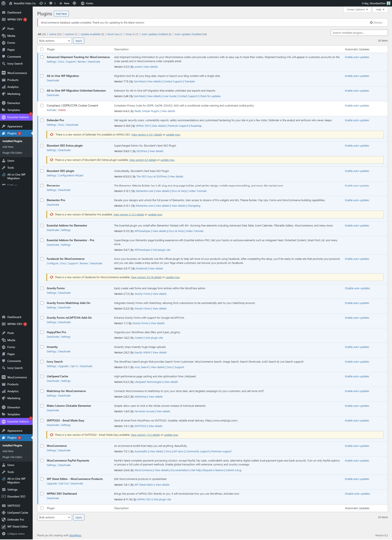The height and width of the screenshot is (540, 392).
Task: Filter by Update Available plugins
Action: point(90,34)
